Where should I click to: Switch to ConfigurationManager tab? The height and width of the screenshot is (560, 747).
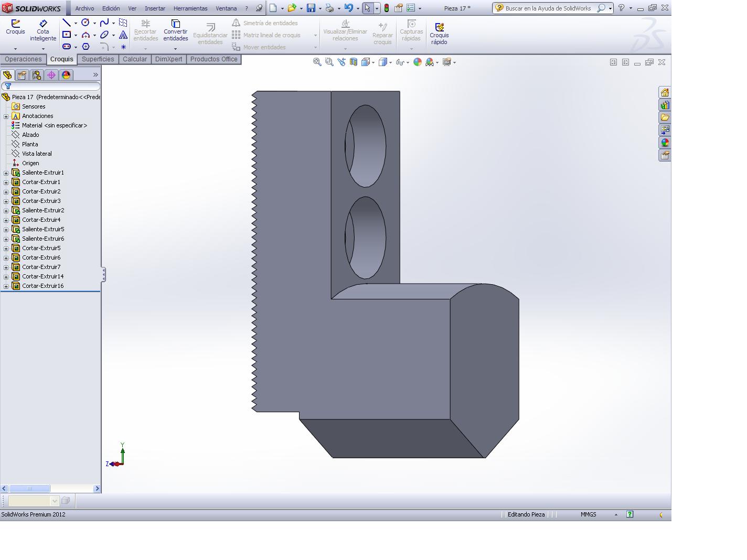coord(37,75)
